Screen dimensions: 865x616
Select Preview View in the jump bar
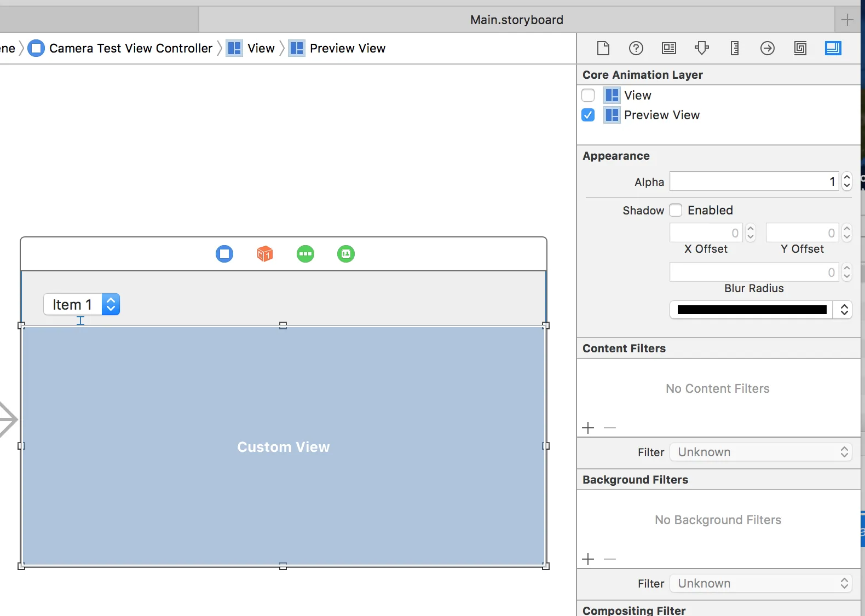click(x=337, y=48)
